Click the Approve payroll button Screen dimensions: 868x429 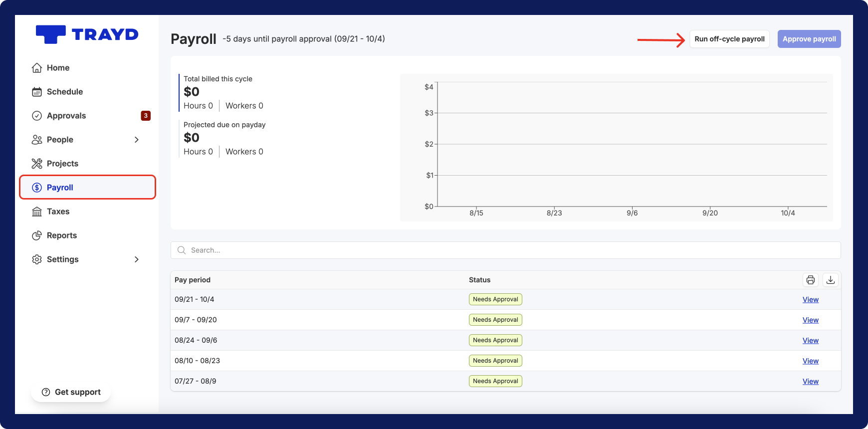809,39
